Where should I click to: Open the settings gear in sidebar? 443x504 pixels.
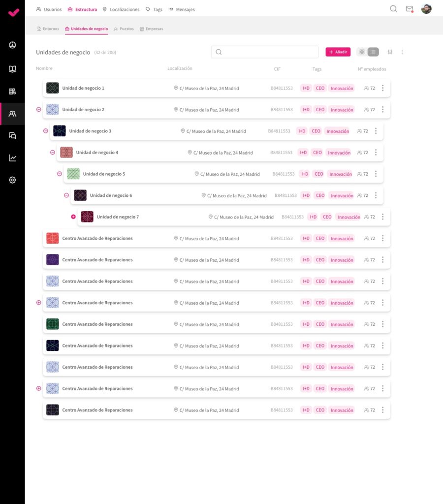click(x=12, y=180)
